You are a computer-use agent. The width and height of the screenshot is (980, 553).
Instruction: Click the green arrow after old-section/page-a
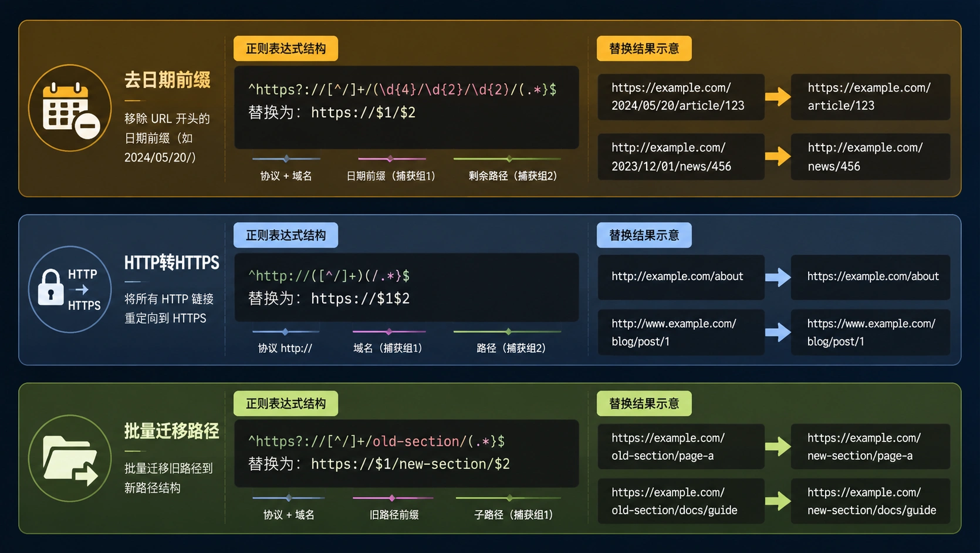tap(778, 446)
